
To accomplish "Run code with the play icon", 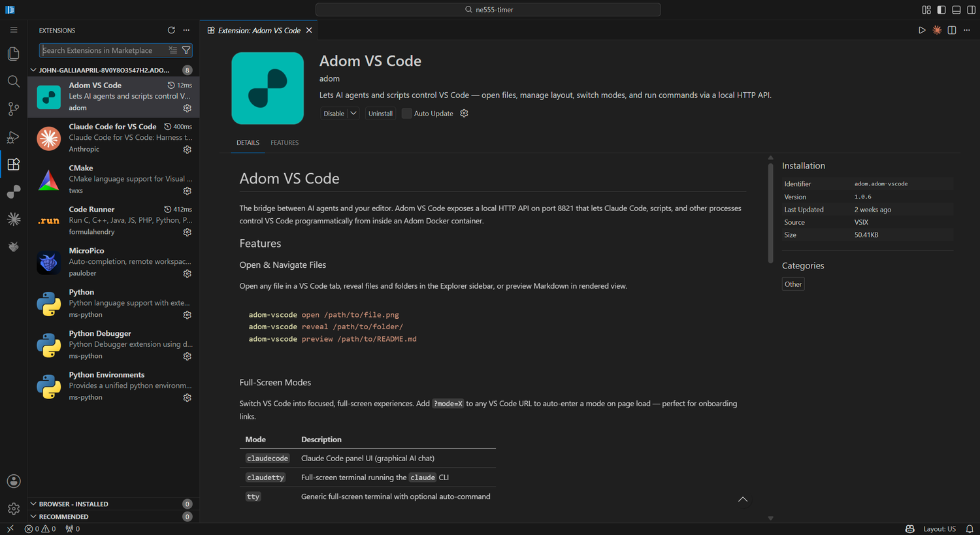I will pos(922,30).
